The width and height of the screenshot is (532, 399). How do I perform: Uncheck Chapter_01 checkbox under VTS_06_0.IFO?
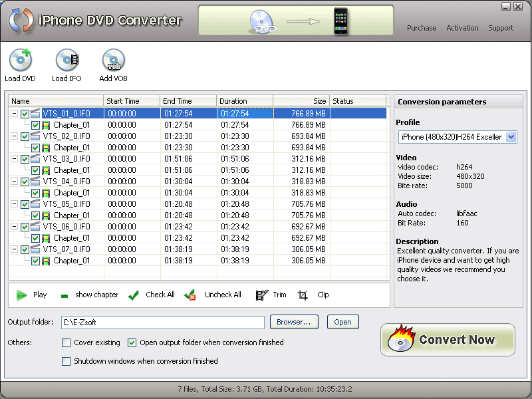click(x=35, y=238)
